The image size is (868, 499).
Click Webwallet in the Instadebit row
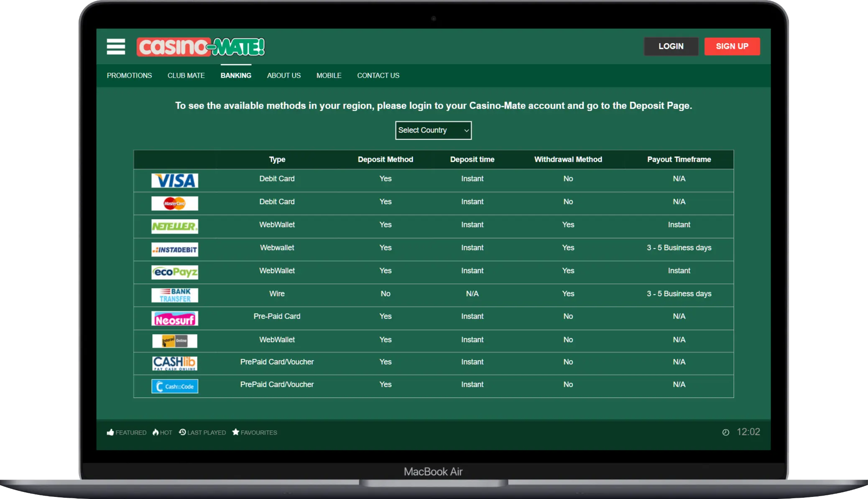click(x=277, y=248)
